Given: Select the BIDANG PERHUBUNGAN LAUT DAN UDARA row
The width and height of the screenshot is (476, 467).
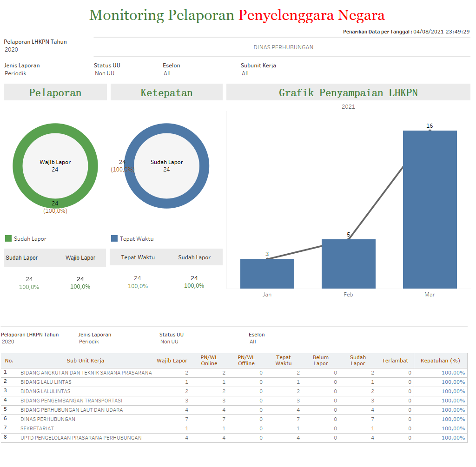Looking at the screenshot, I should coord(72,410).
